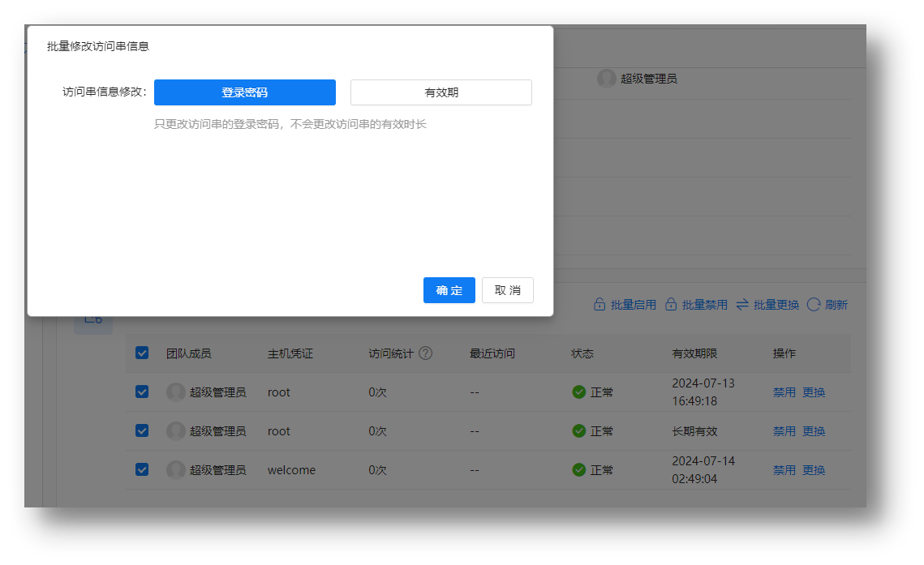
Task: Switch to the 有效期 modification option
Action: pos(441,92)
